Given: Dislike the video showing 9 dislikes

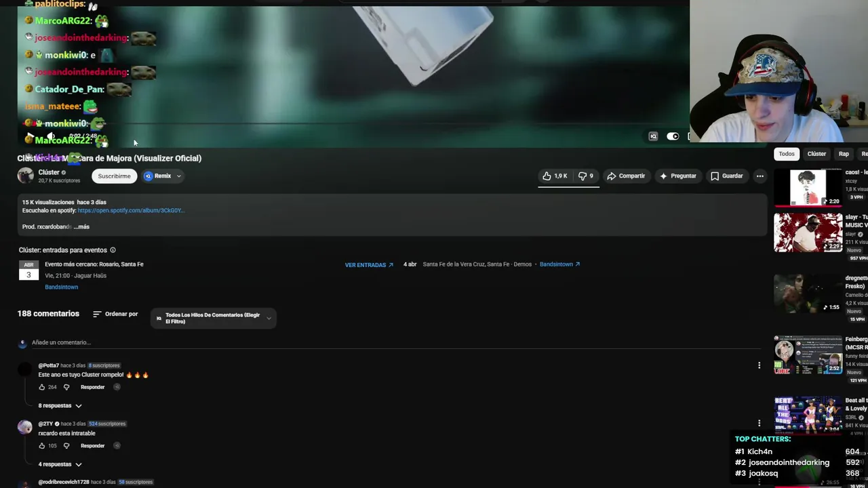Looking at the screenshot, I should tap(585, 176).
